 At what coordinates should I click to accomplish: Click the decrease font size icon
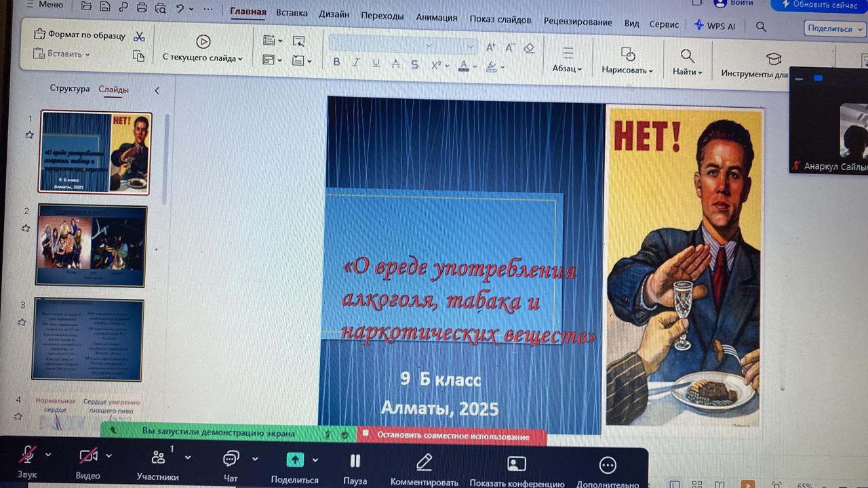point(509,47)
